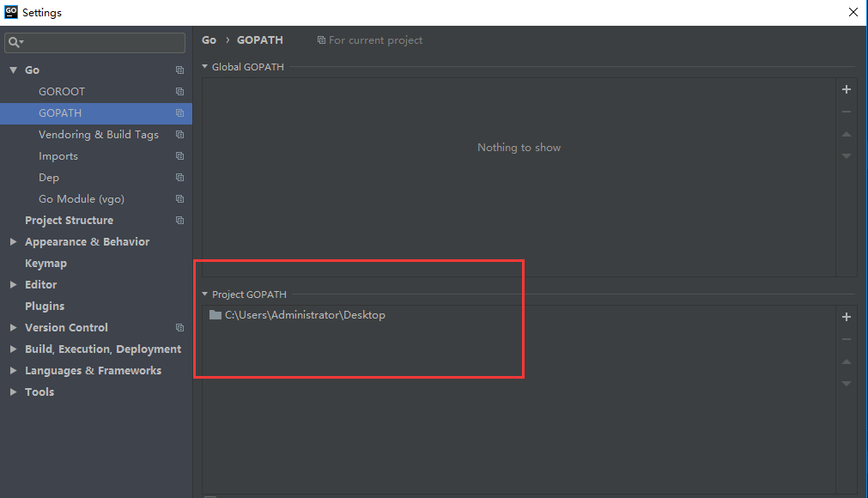The image size is (868, 498).
Task: Expand Build, Execution, Deployment node
Action: tap(13, 349)
